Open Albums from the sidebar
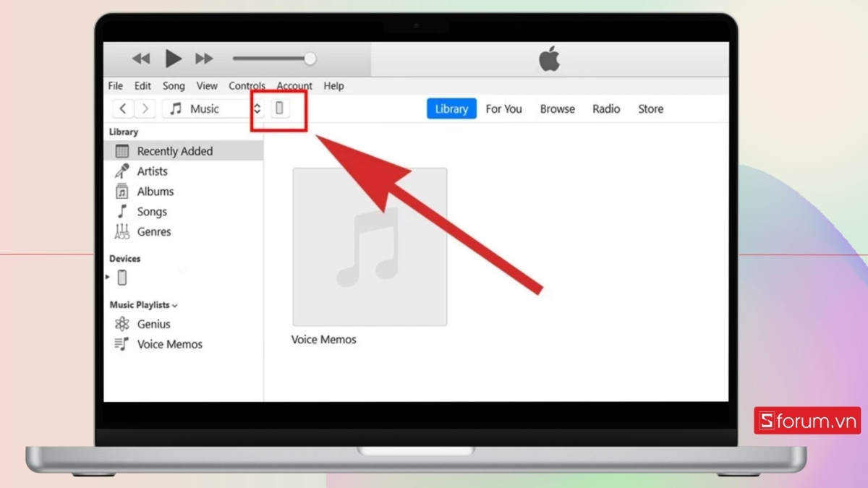This screenshot has width=868, height=488. click(x=156, y=191)
